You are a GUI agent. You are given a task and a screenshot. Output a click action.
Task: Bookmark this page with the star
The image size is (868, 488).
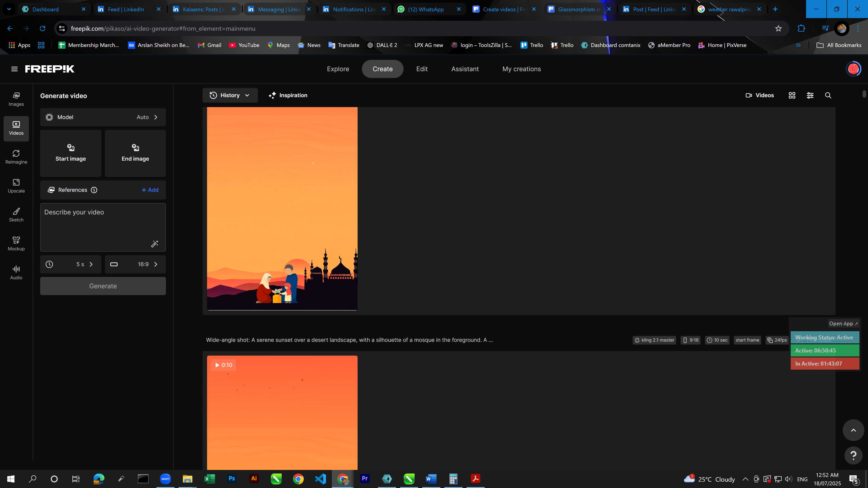(x=778, y=29)
